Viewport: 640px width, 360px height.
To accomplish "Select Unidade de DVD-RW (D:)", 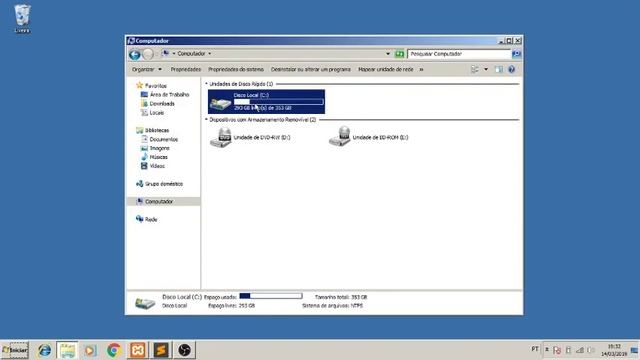I will 251,138.
